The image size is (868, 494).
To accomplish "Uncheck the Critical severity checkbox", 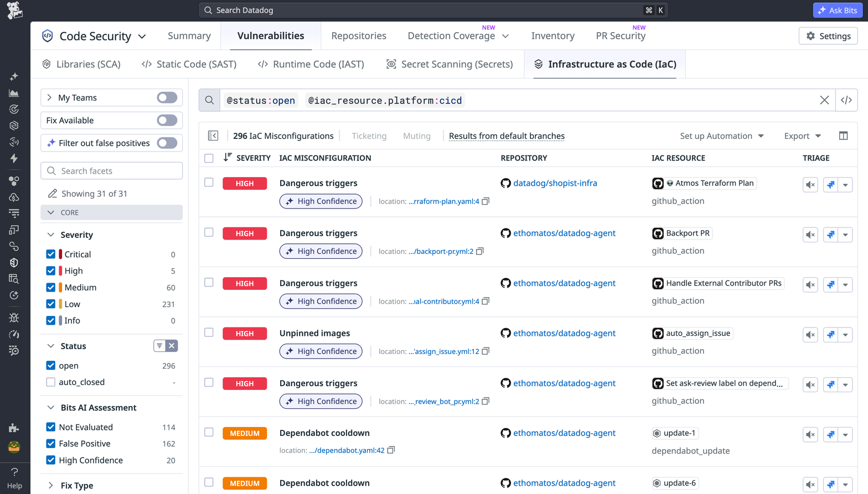I will [51, 254].
